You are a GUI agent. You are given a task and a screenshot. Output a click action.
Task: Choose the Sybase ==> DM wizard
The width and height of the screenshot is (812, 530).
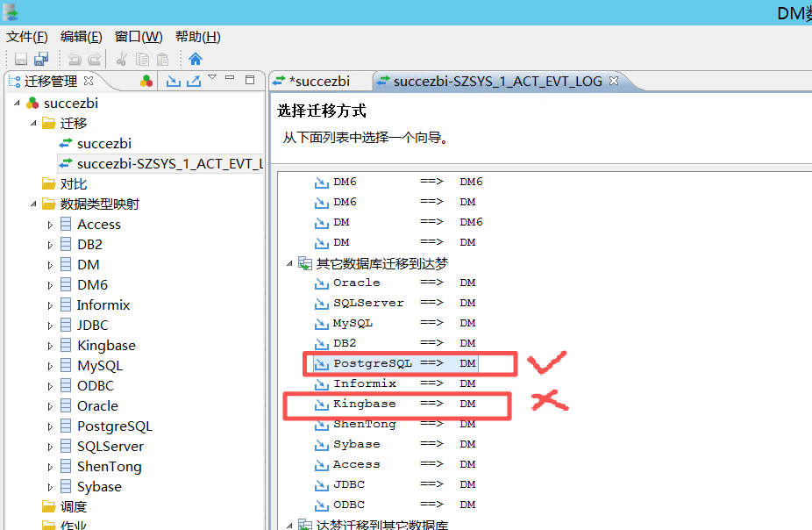click(395, 444)
